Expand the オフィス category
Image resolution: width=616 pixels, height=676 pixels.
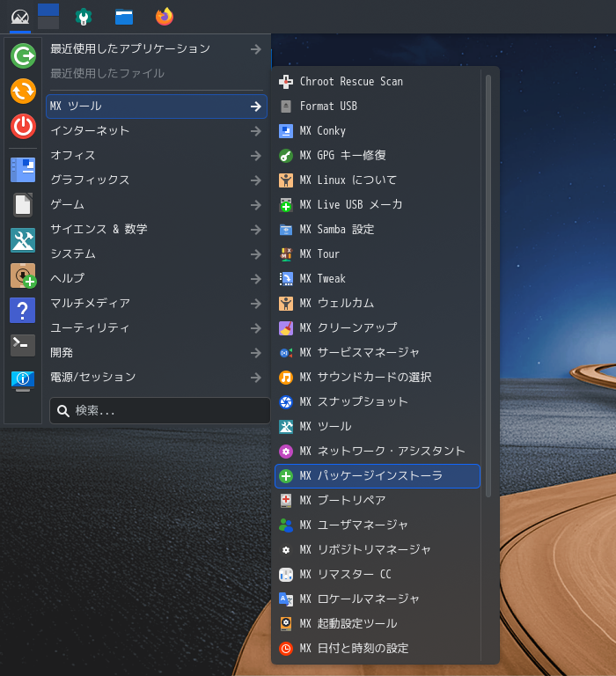[x=157, y=155]
